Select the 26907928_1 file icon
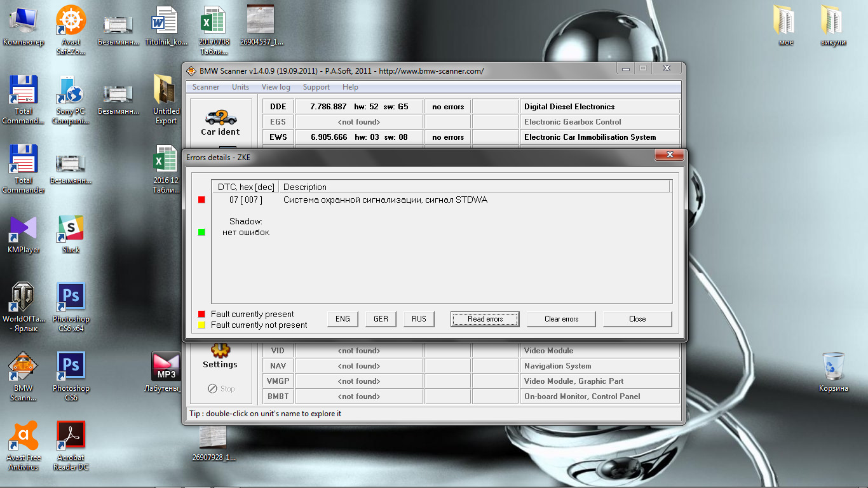This screenshot has height=488, width=868. [x=214, y=444]
